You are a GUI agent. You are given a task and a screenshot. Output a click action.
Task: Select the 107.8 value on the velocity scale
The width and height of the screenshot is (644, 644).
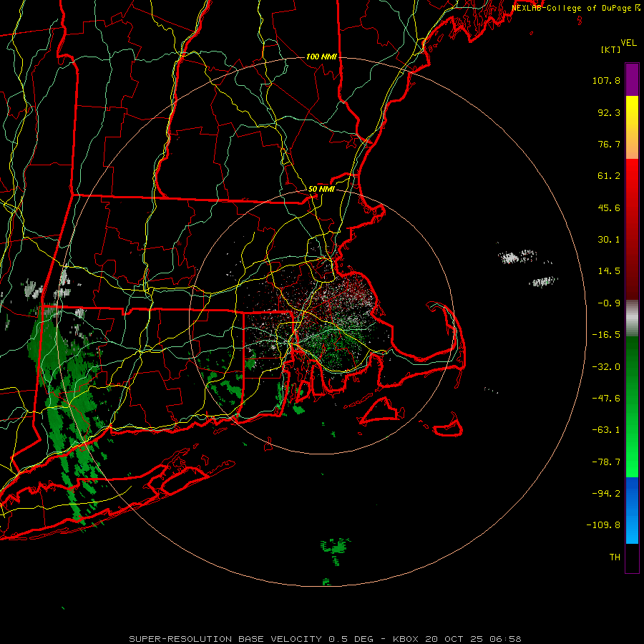point(606,80)
